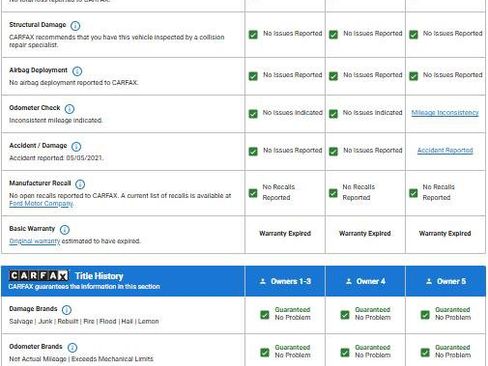Select the Owners 1-3 column header
The width and height of the screenshot is (488, 366).
[285, 281]
